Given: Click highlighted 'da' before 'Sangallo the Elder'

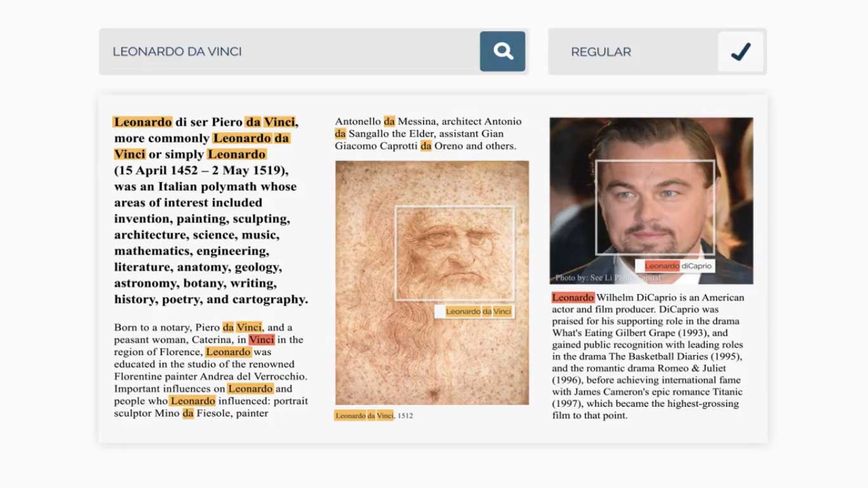Looking at the screenshot, I should tap(341, 133).
